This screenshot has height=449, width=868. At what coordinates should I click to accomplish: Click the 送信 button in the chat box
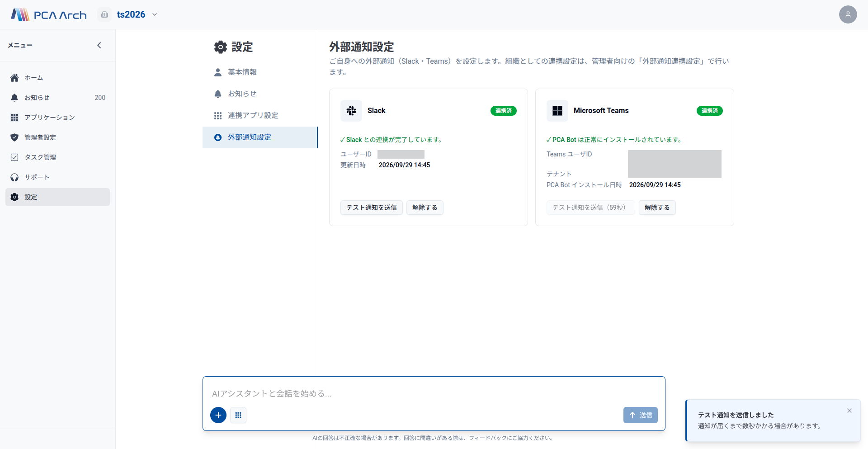click(x=641, y=415)
